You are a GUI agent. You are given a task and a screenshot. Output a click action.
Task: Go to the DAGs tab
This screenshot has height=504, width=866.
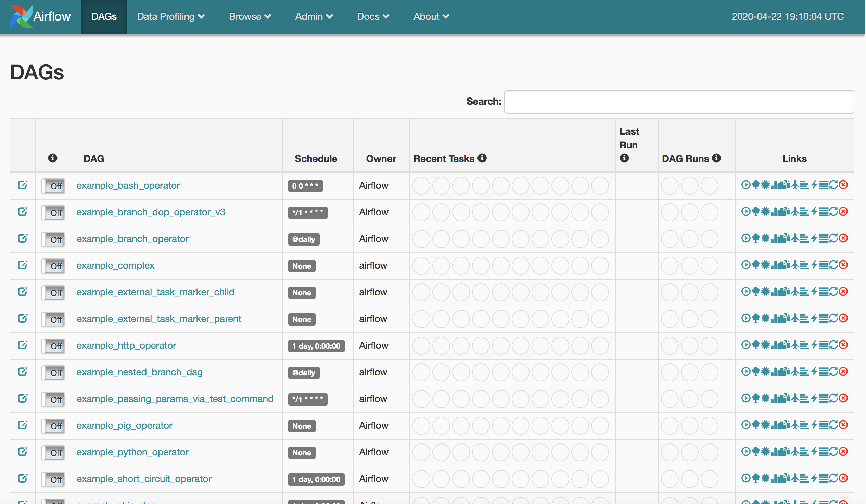click(104, 16)
